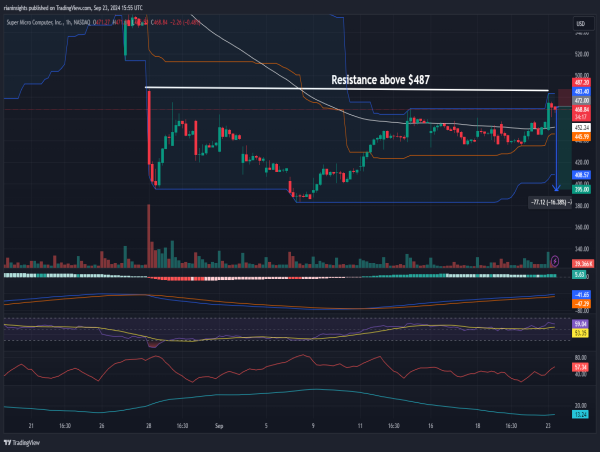
Task: Click the purple 59.04 RSI value label
Action: click(x=580, y=324)
